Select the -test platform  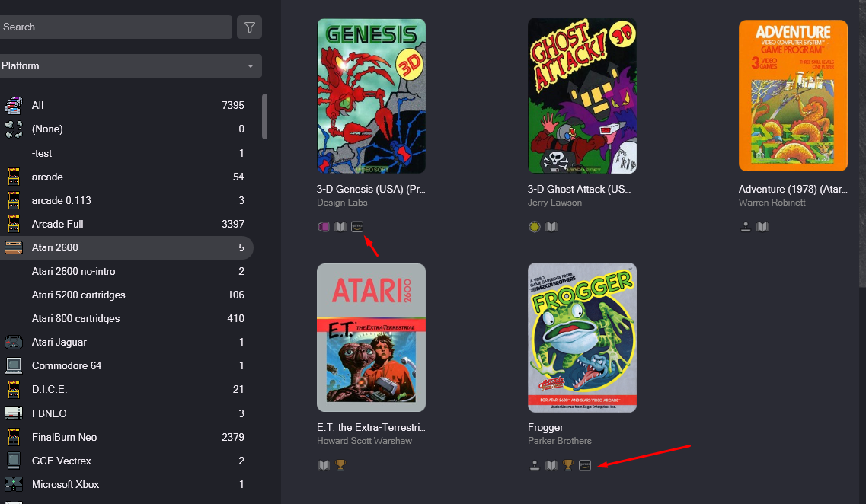click(126, 153)
